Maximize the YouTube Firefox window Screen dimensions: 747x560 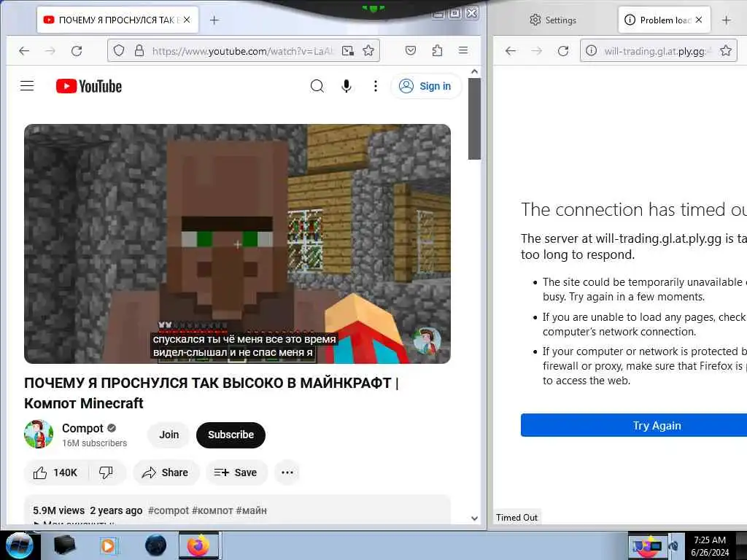coord(455,13)
